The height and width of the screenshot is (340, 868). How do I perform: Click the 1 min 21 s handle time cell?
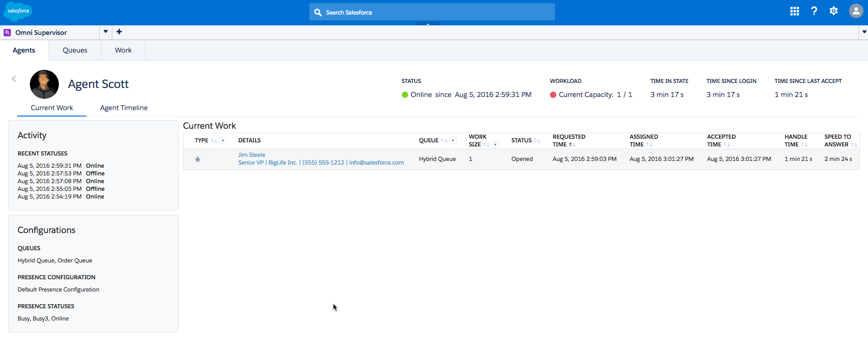click(x=798, y=159)
